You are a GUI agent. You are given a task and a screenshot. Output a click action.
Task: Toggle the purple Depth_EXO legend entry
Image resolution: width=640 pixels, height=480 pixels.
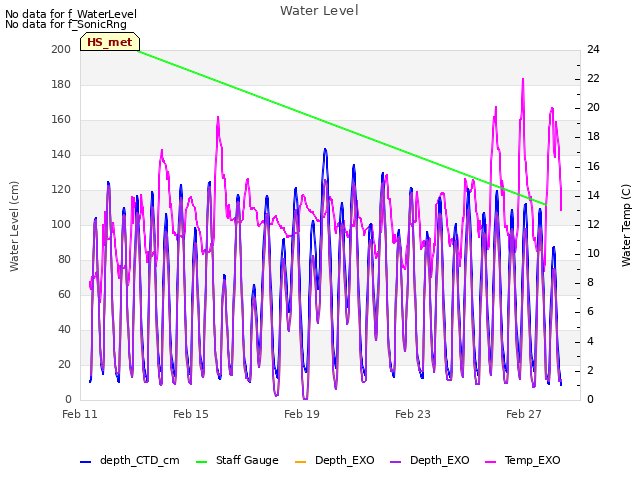(429, 460)
